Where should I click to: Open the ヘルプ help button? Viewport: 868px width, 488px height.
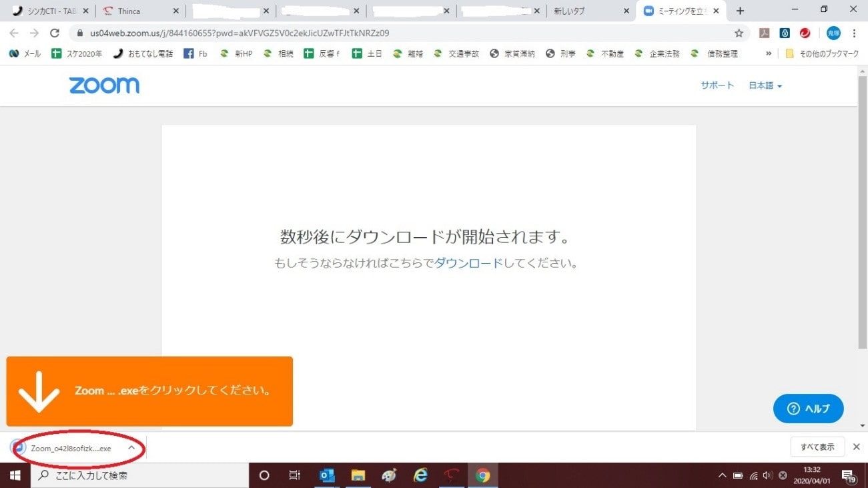[x=809, y=409]
